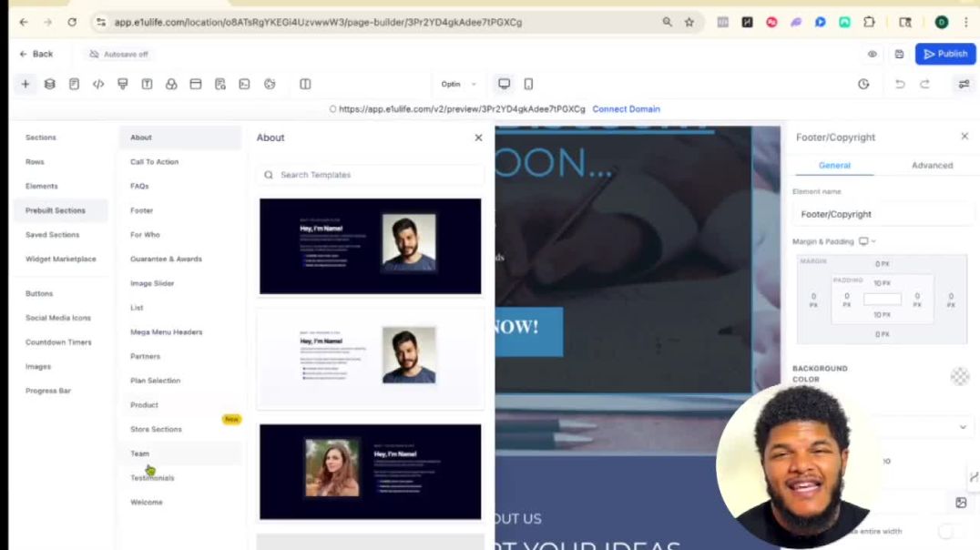
Task: Open version history with the clock icon
Action: pyautogui.click(x=863, y=84)
